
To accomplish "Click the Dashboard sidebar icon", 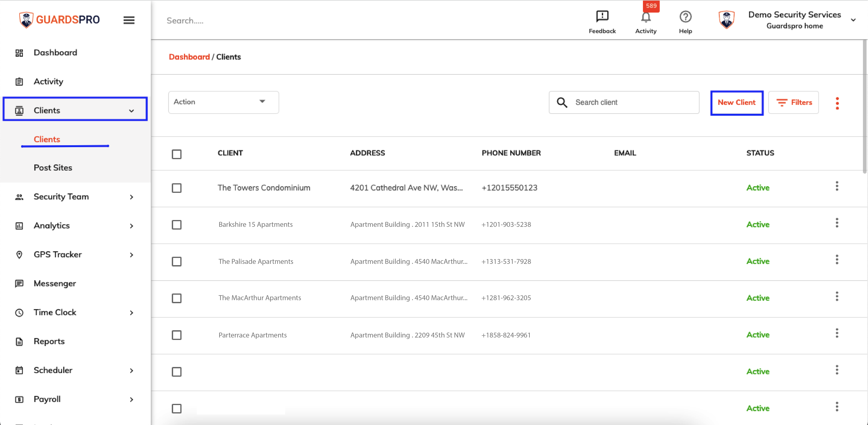I will coord(19,53).
